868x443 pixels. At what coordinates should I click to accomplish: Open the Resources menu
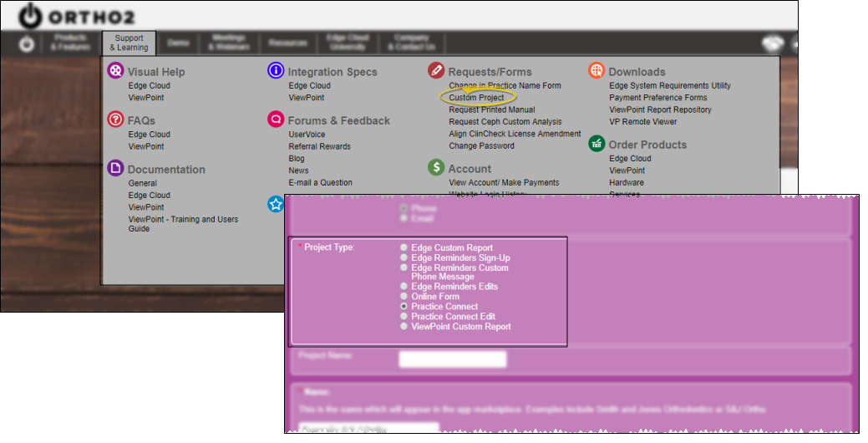[288, 43]
